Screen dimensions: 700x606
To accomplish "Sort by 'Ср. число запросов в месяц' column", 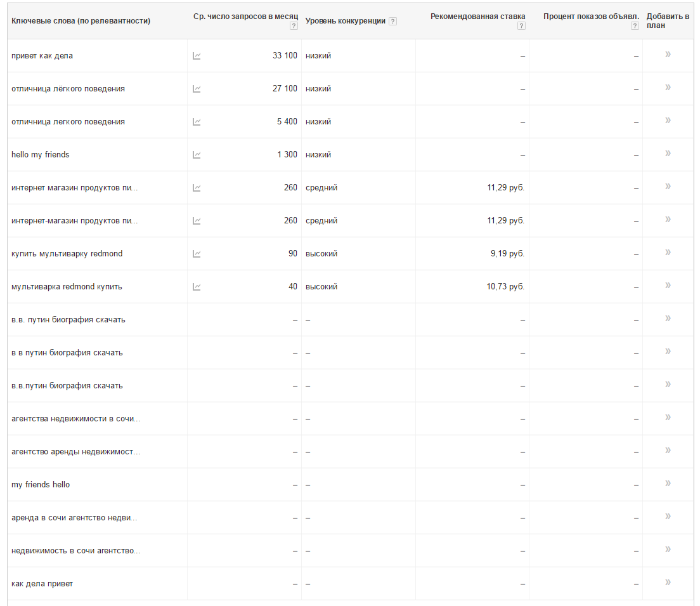I will coord(245,16).
